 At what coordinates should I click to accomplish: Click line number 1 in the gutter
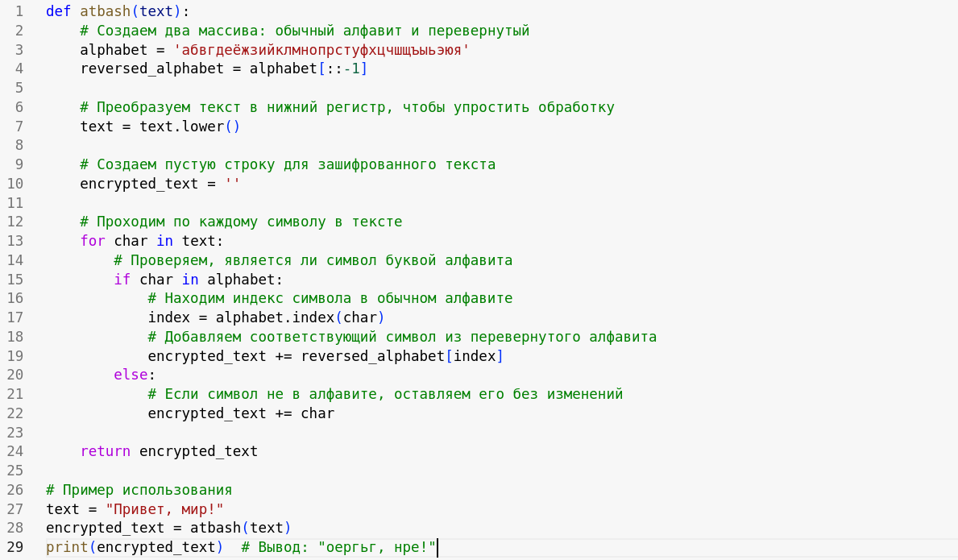point(19,11)
